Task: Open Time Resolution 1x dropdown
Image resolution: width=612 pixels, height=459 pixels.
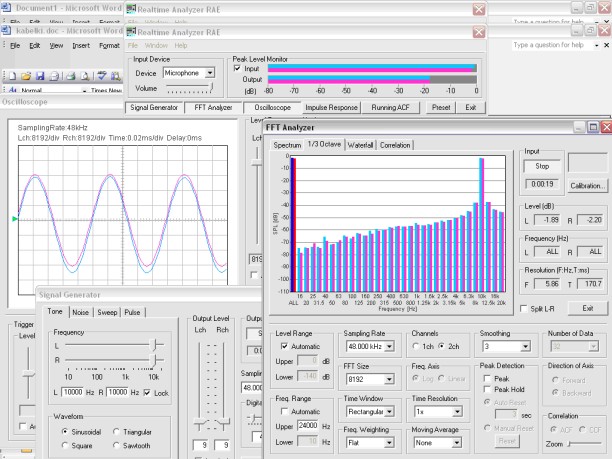Action: 457,411
